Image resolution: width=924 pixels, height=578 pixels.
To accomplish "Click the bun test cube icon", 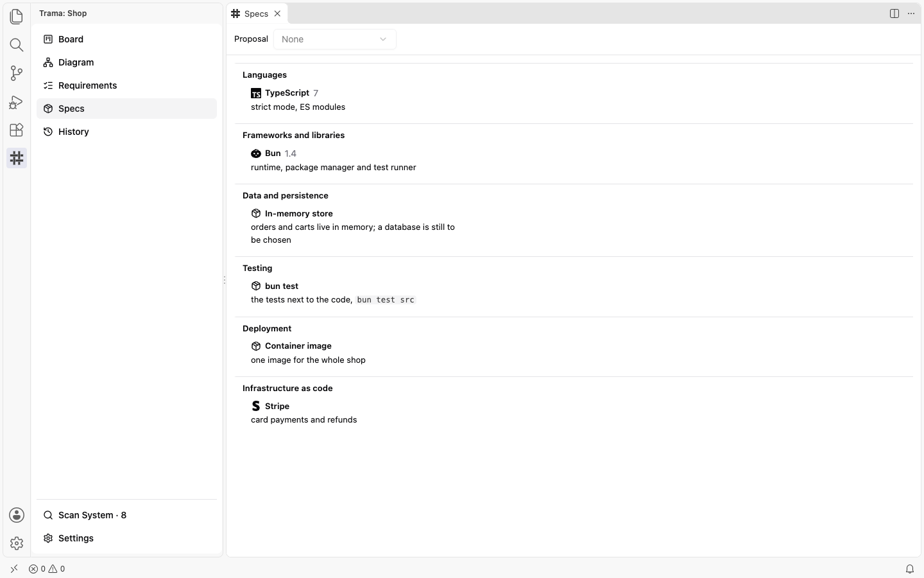I will click(x=256, y=286).
